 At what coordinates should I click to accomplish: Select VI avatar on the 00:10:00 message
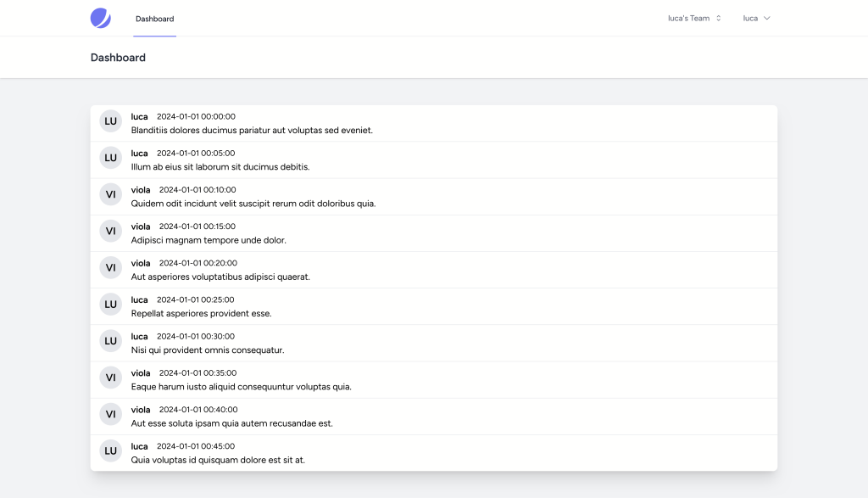coord(110,194)
